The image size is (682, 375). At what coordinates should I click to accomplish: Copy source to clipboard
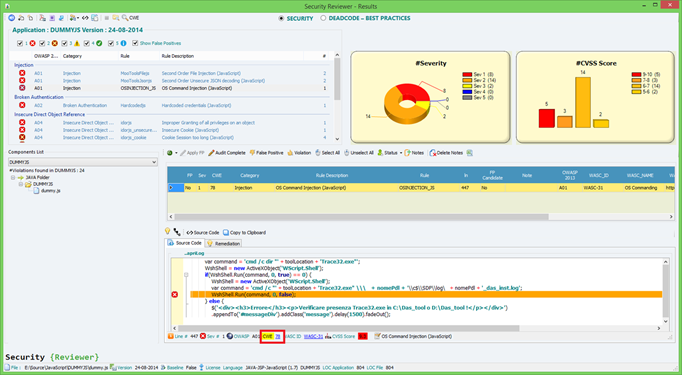pos(244,232)
